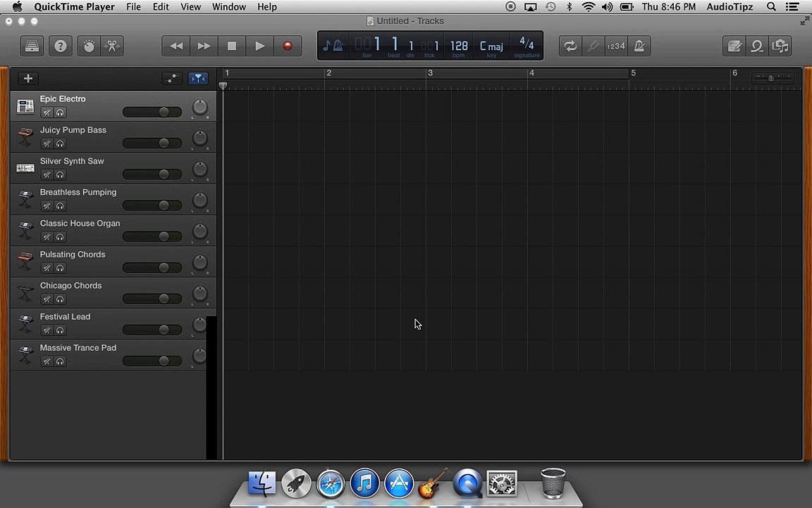The width and height of the screenshot is (812, 508).
Task: Toggle the Cycle loop button
Action: [x=570, y=46]
